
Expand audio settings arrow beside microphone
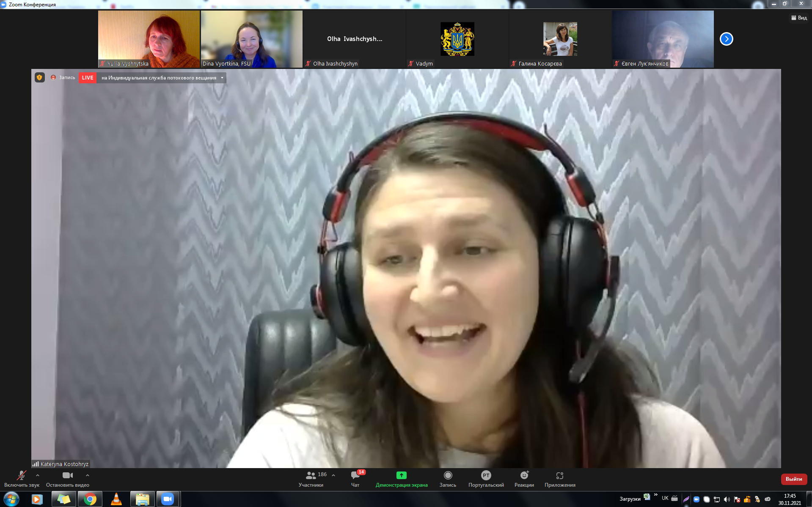(x=38, y=475)
